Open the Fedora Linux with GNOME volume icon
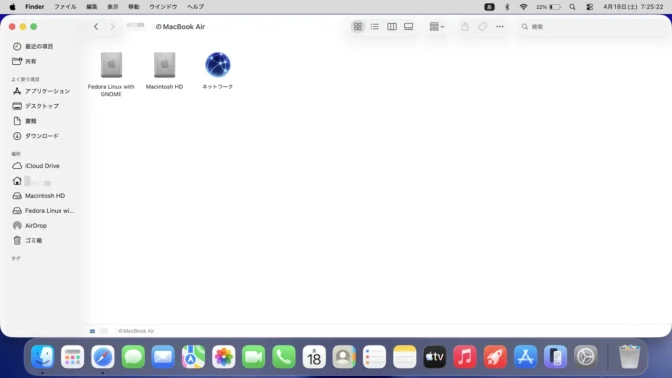This screenshot has width=672, height=378. [x=111, y=65]
